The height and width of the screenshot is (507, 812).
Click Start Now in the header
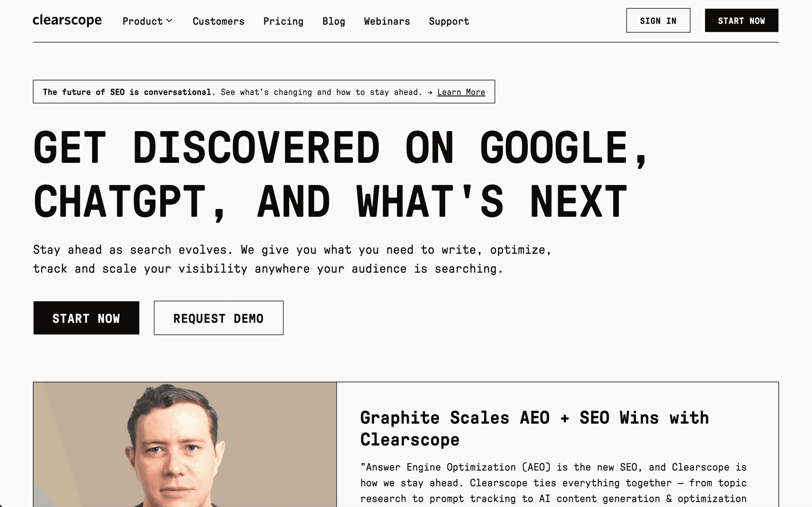tap(741, 21)
